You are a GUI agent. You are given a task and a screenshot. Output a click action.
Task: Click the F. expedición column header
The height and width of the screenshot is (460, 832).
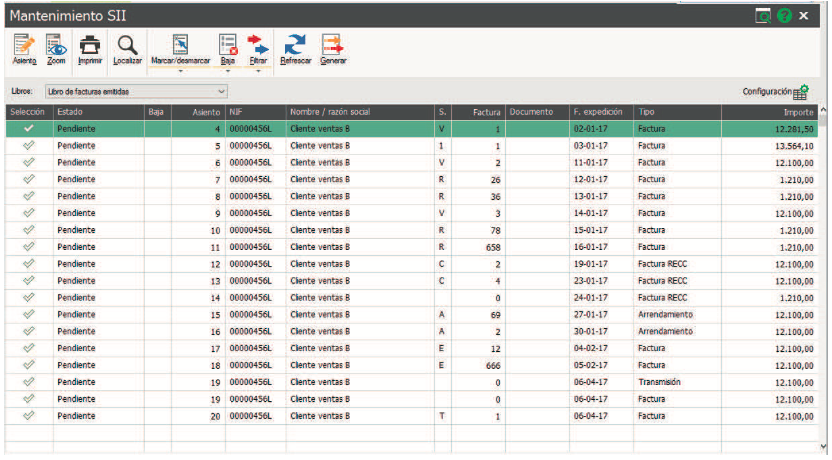click(x=601, y=112)
